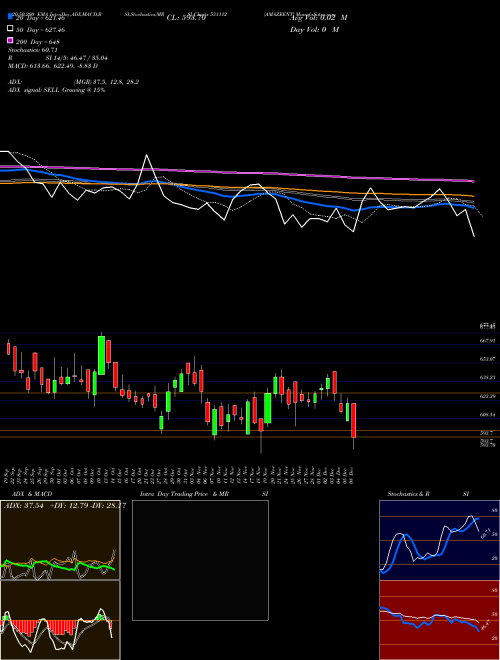Click the 638.23 price axis label
The height and width of the screenshot is (660, 500).
click(x=488, y=378)
